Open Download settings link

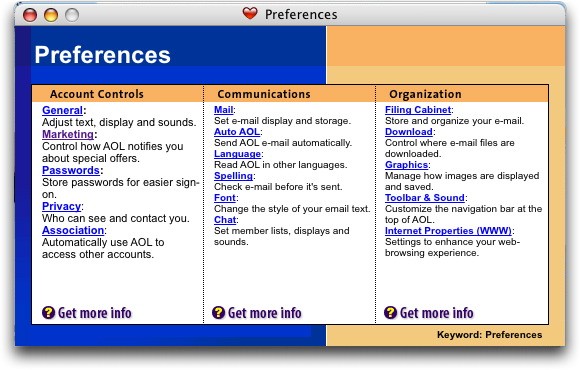tap(409, 132)
